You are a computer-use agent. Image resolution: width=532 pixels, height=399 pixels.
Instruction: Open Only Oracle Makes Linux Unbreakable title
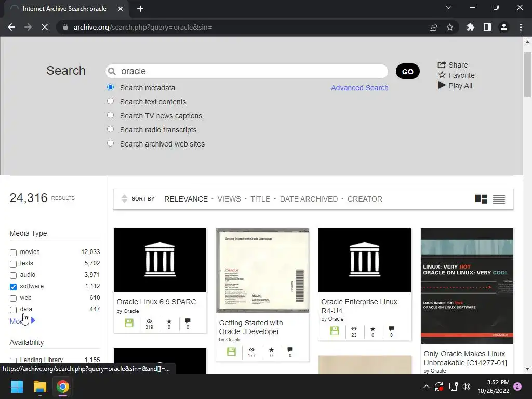pos(465,358)
